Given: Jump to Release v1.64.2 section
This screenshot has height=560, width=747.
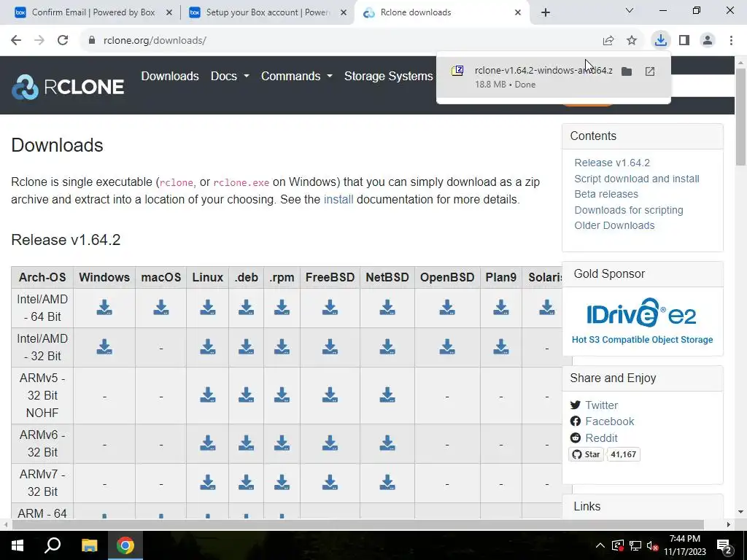Looking at the screenshot, I should point(612,163).
